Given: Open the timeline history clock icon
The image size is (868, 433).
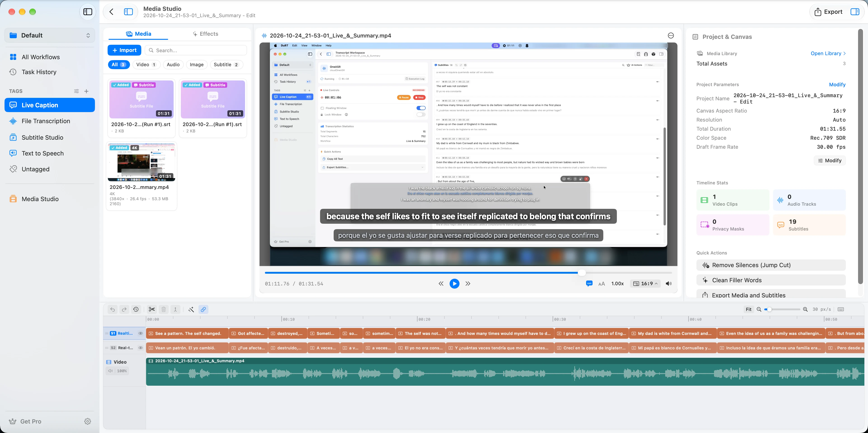Looking at the screenshot, I should [x=136, y=309].
